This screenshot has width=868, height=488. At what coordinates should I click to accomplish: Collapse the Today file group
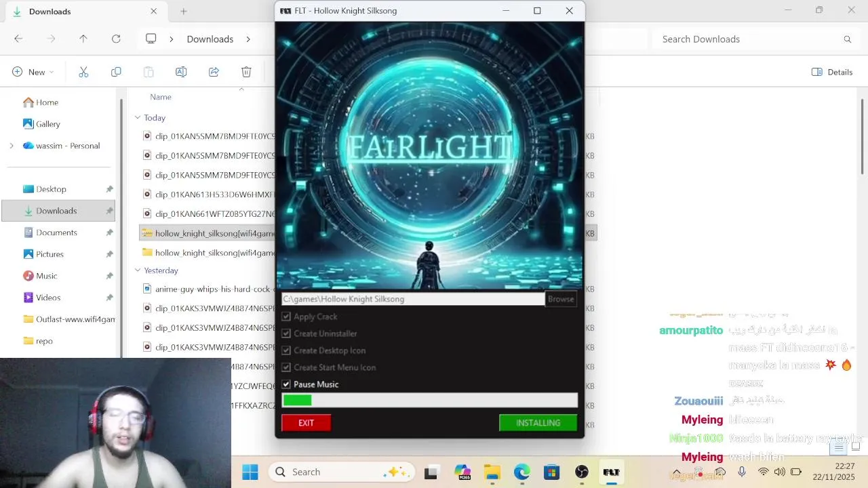tap(138, 117)
